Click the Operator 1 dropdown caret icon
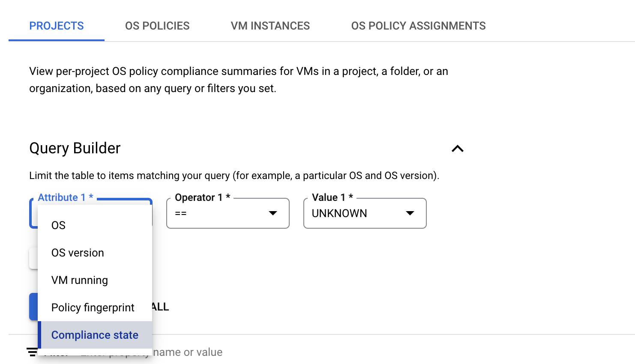Viewport: 635px width, 364px height. coord(273,213)
